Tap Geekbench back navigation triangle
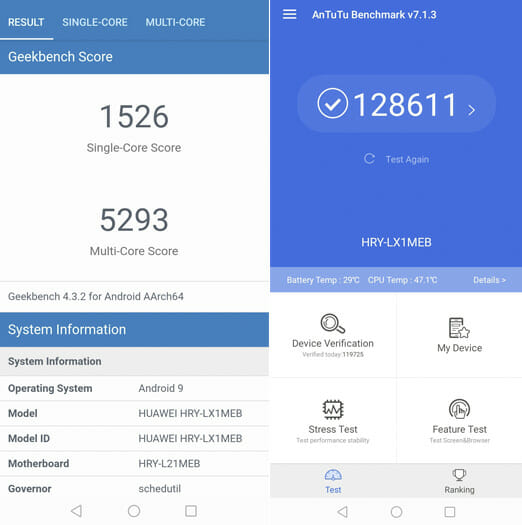The height and width of the screenshot is (525, 522). tap(76, 511)
